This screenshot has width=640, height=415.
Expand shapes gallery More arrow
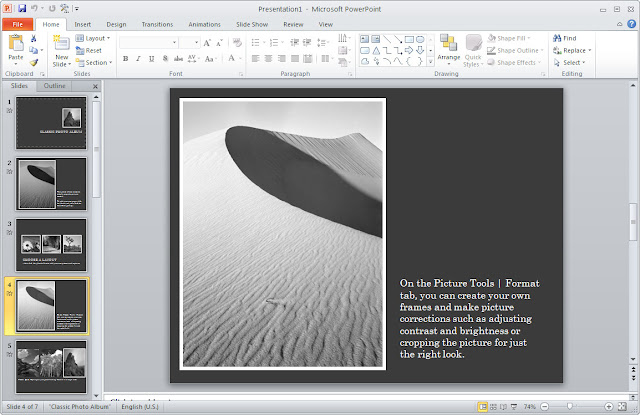coord(431,62)
